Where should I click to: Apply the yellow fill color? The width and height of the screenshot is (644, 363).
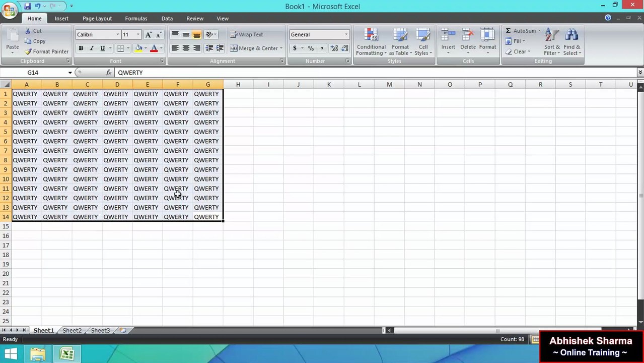click(x=138, y=48)
